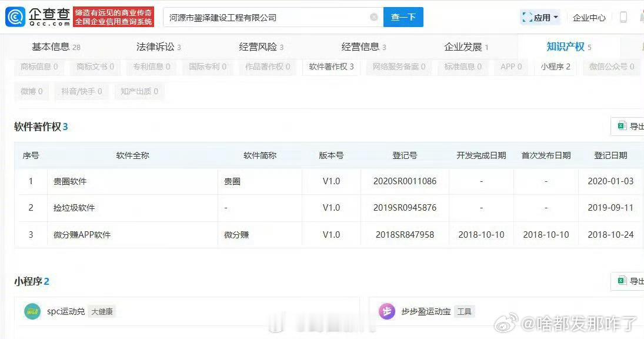Viewport: 644px width, 339px height.
Task: Click the 登记号 column header
Action: coord(405,155)
